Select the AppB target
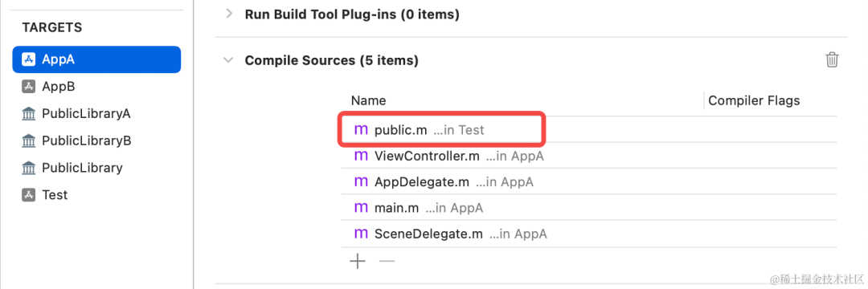 [x=96, y=87]
